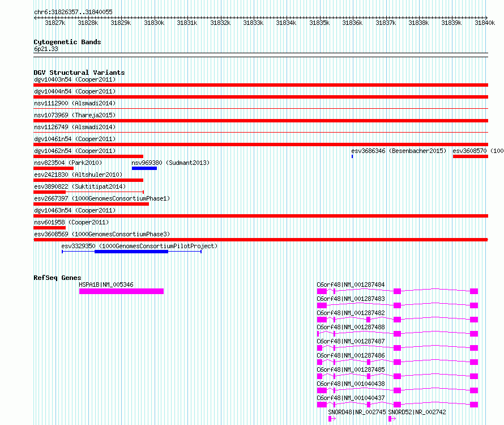The height and width of the screenshot is (425, 504).
Task: Select the dgv10404n54 (Cooper2011) variant label
Action: pos(75,91)
